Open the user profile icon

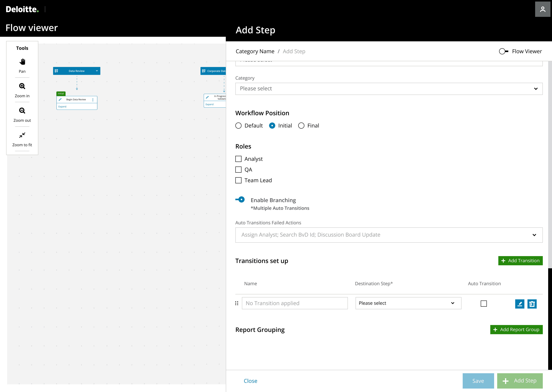tap(543, 9)
